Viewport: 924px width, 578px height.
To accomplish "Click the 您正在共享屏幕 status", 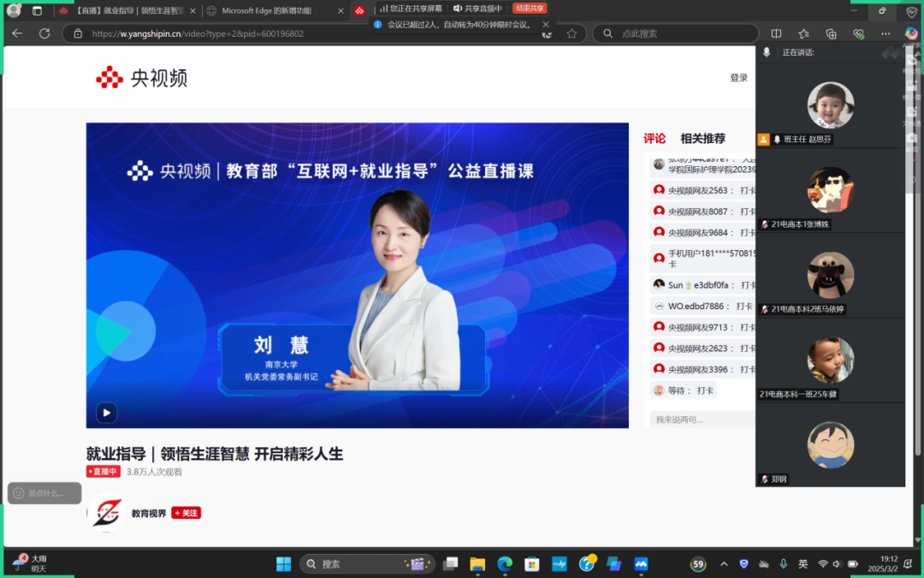I will point(410,9).
